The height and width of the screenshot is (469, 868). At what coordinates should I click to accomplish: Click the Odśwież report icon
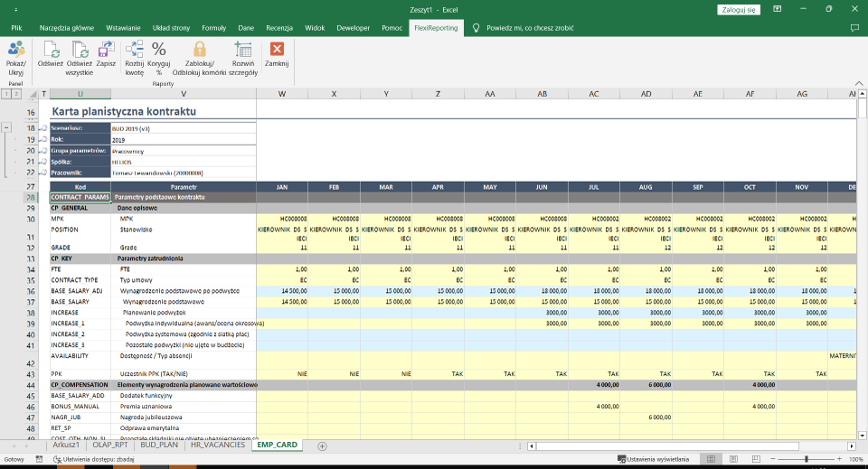(50, 50)
